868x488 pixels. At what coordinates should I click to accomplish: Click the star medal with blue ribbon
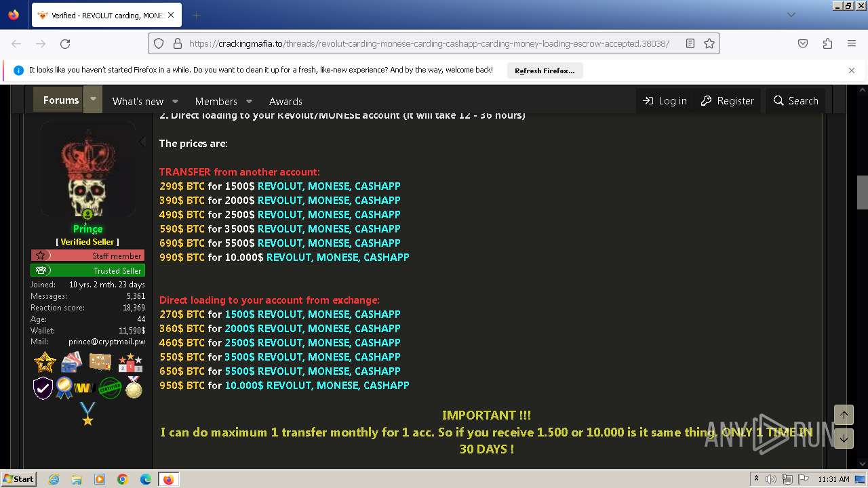[x=87, y=413]
